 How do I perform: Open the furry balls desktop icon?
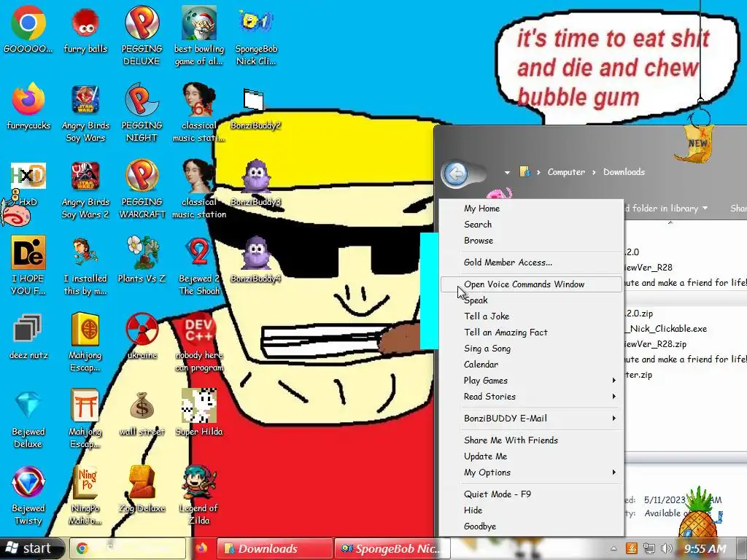(85, 29)
